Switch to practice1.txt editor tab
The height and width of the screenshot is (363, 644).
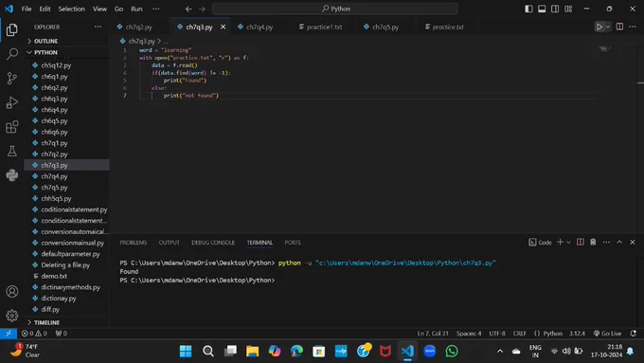(324, 27)
